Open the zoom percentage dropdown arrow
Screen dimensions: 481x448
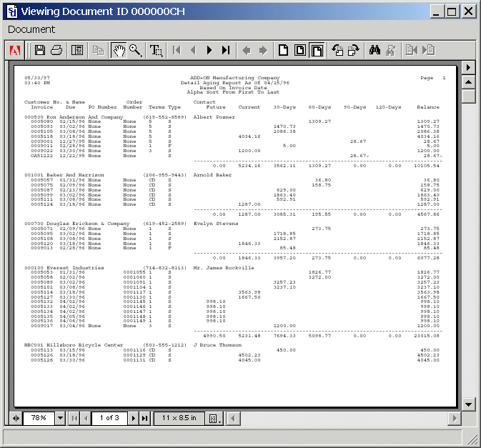click(60, 418)
